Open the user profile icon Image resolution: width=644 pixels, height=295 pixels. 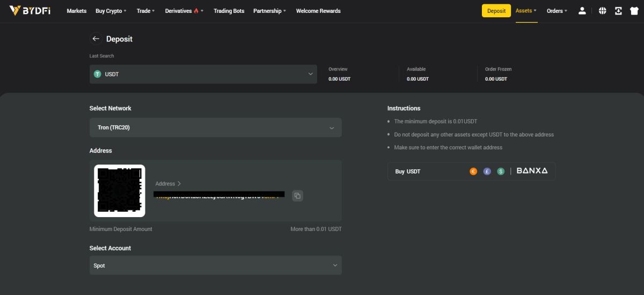582,11
